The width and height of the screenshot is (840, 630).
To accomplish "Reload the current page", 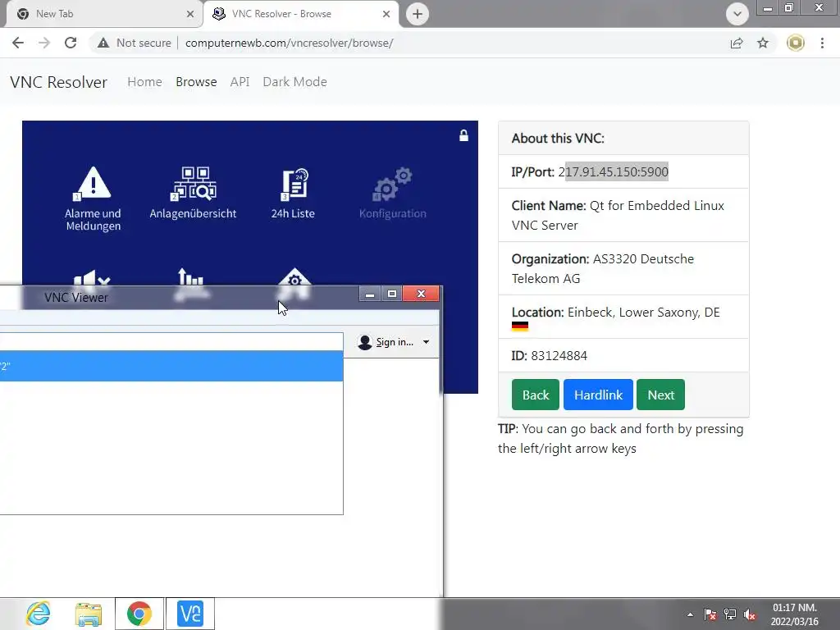I will point(71,43).
